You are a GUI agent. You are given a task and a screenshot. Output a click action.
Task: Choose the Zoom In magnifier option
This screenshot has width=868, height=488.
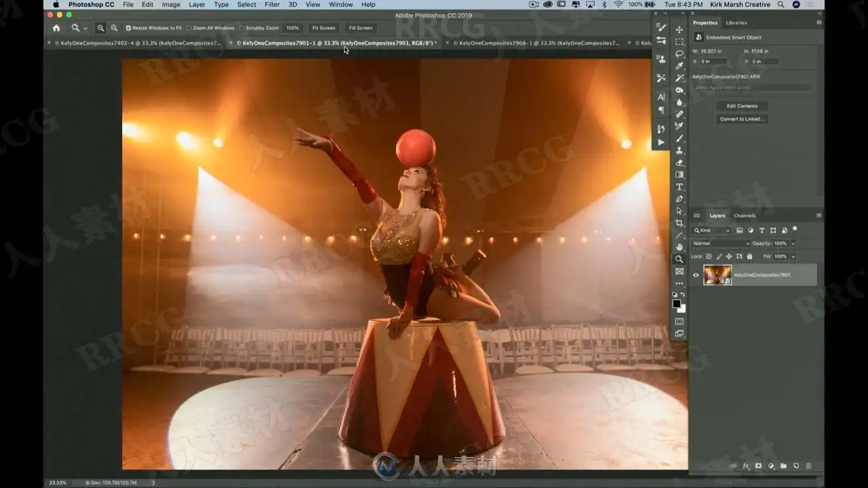(x=100, y=28)
